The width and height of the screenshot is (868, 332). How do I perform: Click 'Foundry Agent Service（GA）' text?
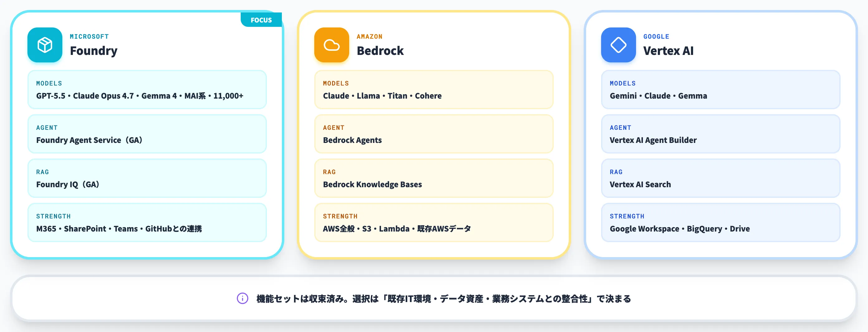click(x=89, y=140)
